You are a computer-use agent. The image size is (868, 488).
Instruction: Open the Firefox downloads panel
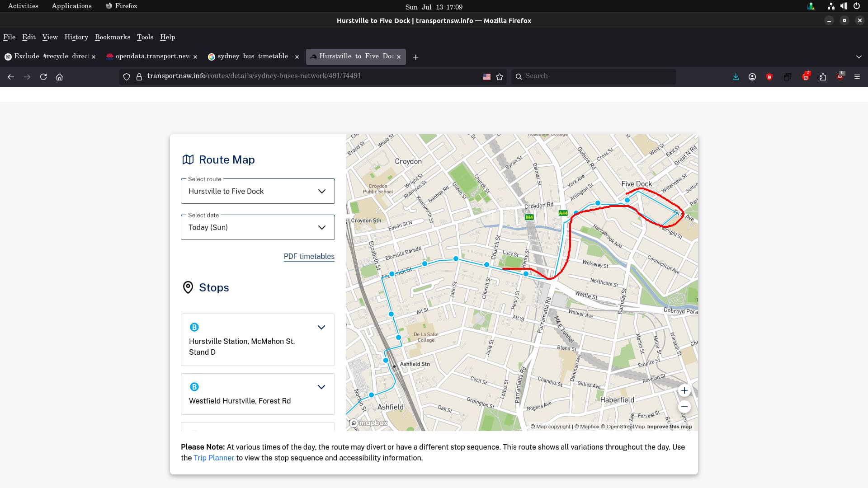pos(736,77)
